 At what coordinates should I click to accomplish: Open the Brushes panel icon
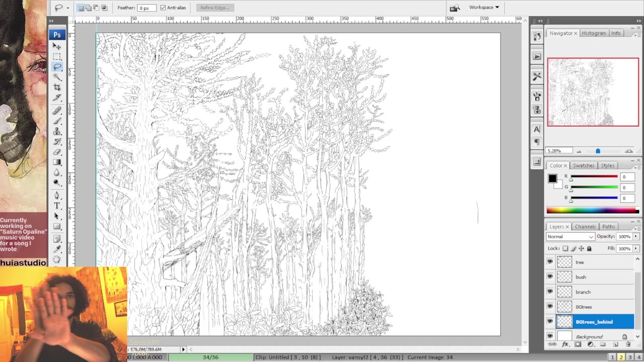point(537,97)
